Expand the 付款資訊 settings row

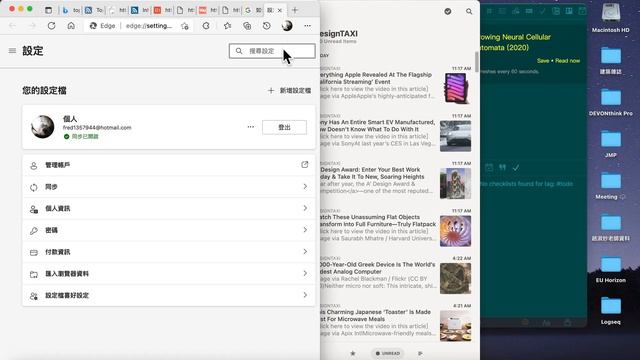point(169,252)
